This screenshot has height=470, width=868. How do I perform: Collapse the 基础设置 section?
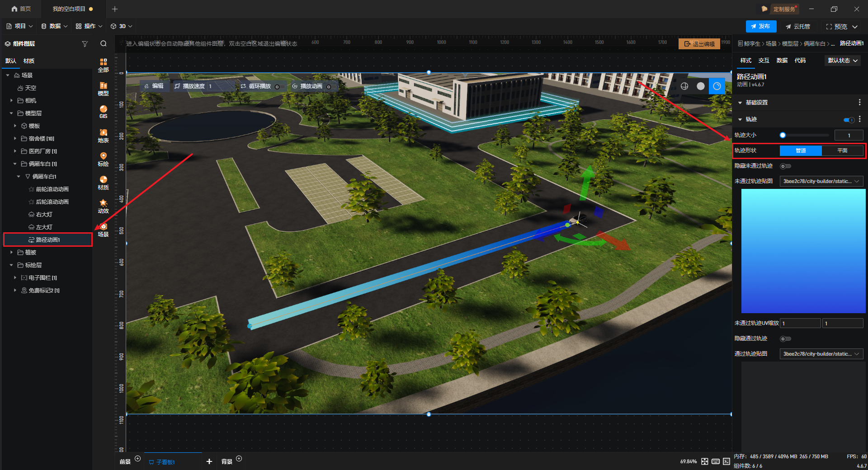tap(740, 103)
